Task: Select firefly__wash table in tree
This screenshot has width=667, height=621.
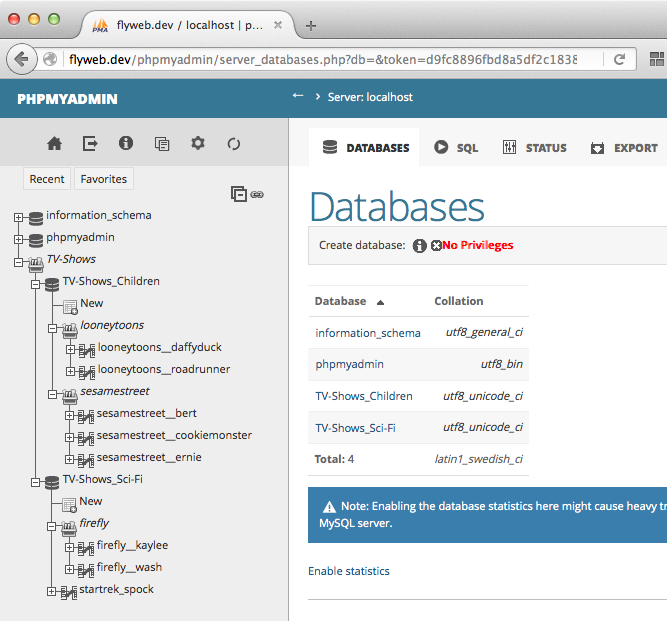Action: tap(129, 567)
